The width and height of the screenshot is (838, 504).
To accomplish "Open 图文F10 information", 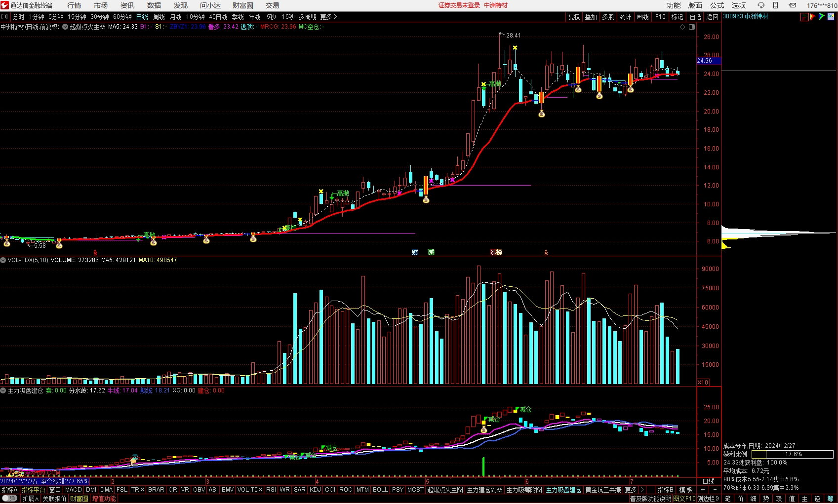I will pyautogui.click(x=684, y=499).
